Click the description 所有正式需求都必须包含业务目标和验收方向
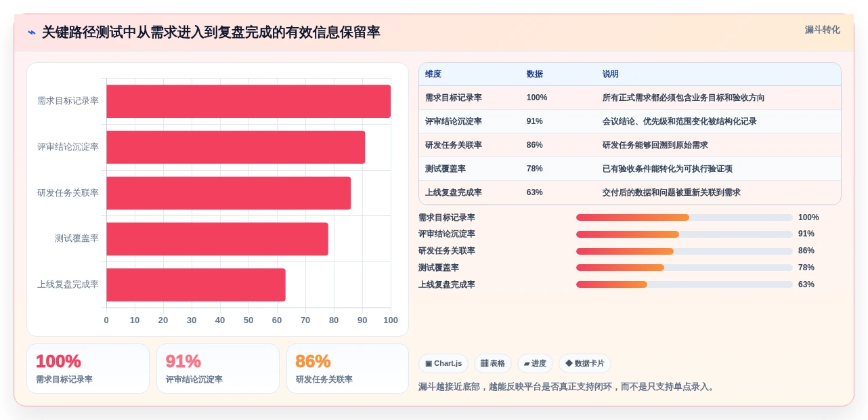This screenshot has height=420, width=868. click(x=684, y=98)
